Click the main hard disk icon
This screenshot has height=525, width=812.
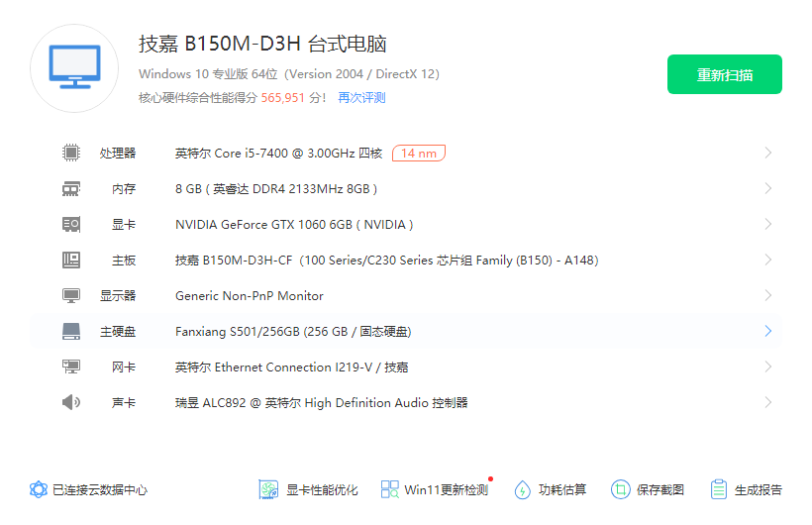[x=71, y=331]
